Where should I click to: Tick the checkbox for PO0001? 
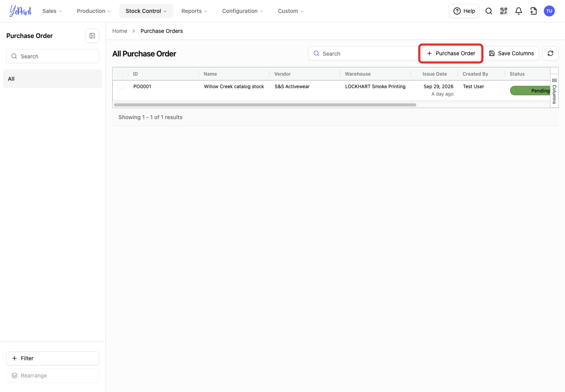tap(121, 85)
